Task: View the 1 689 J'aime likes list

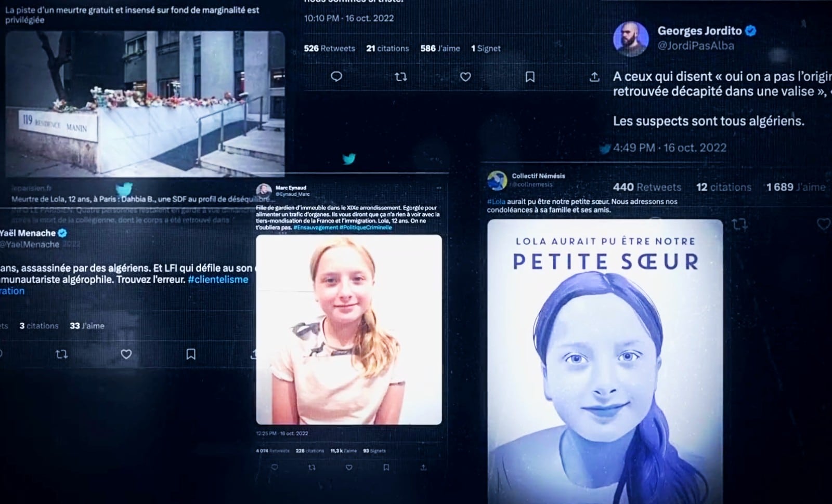Action: [796, 187]
